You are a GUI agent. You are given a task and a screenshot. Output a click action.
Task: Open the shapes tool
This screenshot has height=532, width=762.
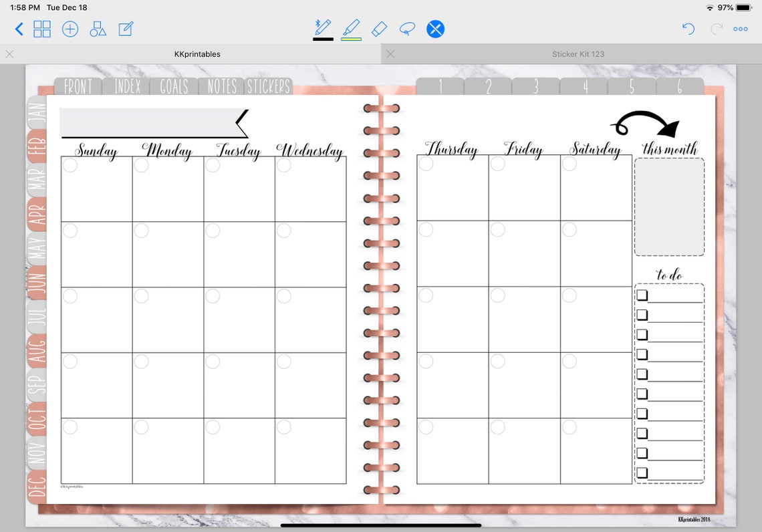[98, 28]
